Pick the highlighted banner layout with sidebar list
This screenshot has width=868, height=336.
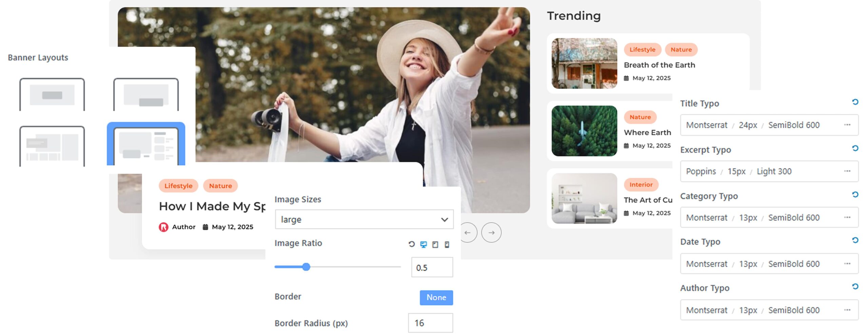pyautogui.click(x=146, y=145)
